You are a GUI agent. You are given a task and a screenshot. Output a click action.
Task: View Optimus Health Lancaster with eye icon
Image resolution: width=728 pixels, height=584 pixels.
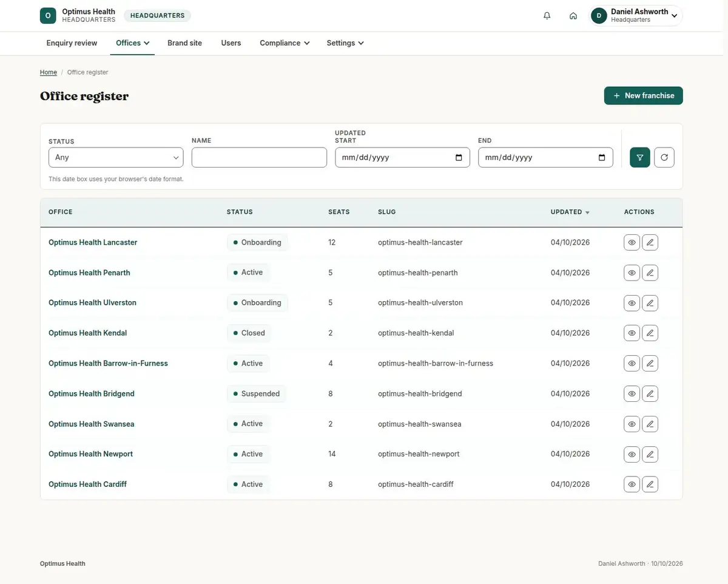click(x=632, y=242)
